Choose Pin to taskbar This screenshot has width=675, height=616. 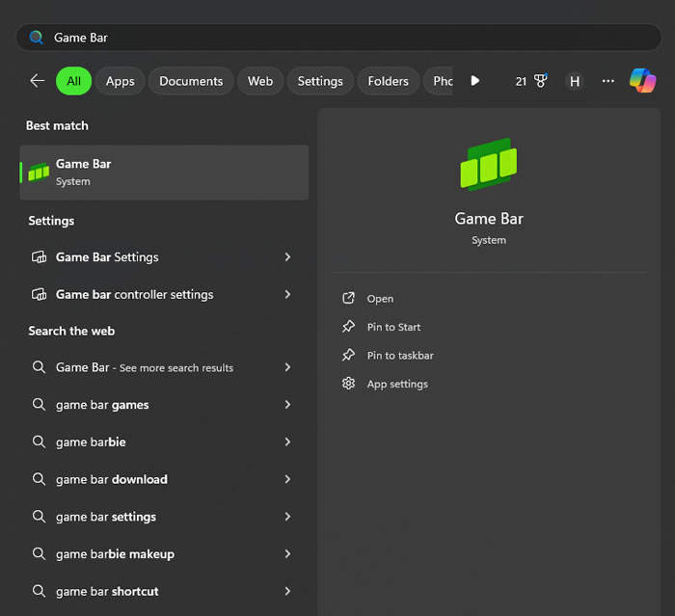(x=400, y=356)
